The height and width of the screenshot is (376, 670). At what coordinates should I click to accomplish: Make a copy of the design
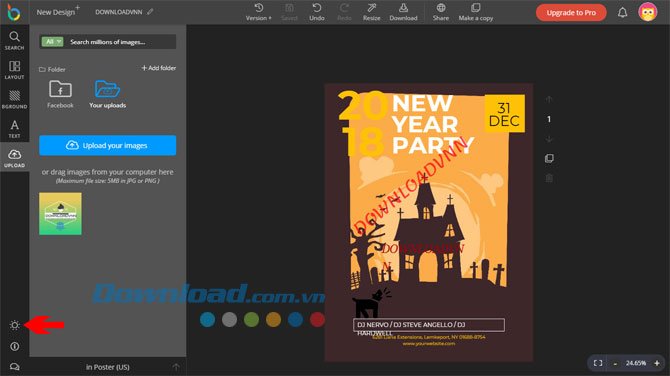pyautogui.click(x=476, y=12)
